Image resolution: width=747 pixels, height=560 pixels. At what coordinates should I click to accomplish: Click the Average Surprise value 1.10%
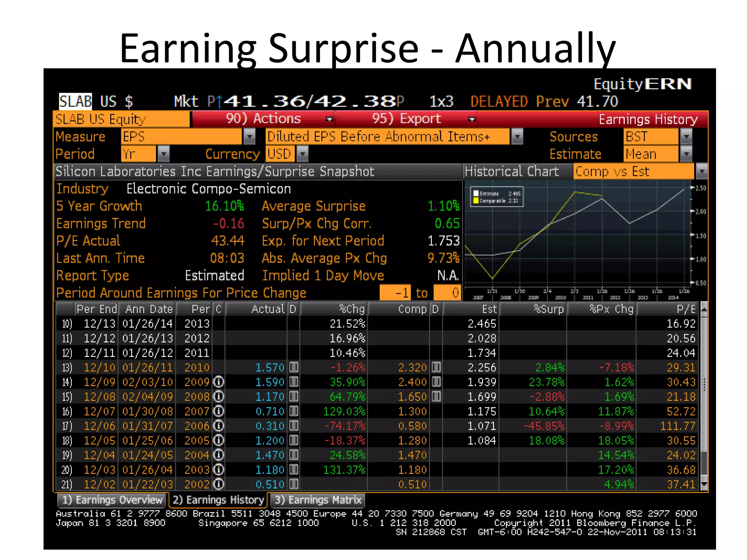pos(443,206)
